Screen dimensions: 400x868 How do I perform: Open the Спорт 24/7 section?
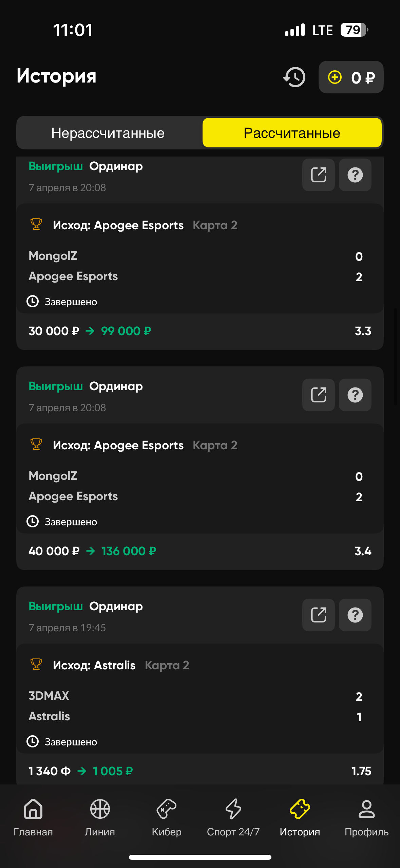pos(233,817)
